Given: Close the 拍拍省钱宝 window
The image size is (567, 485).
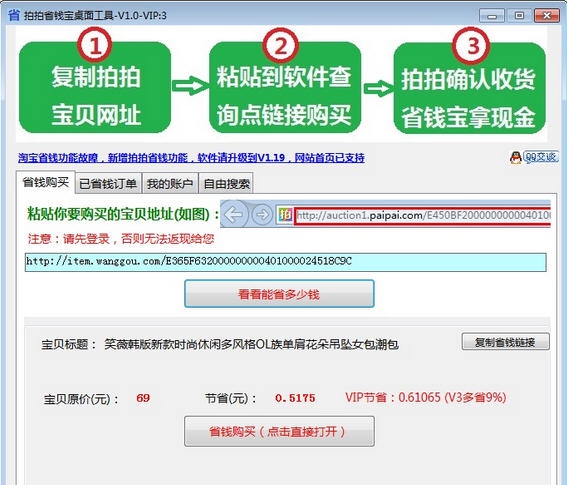Looking at the screenshot, I should [x=547, y=16].
